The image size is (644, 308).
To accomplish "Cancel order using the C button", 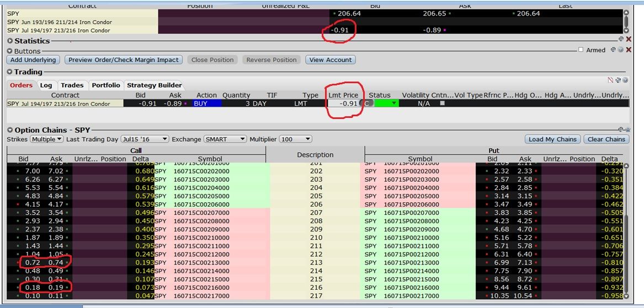I will [367, 104].
